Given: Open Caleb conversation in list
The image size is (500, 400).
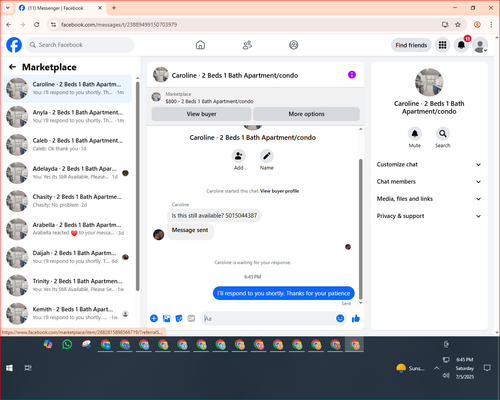Looking at the screenshot, I should (67, 144).
